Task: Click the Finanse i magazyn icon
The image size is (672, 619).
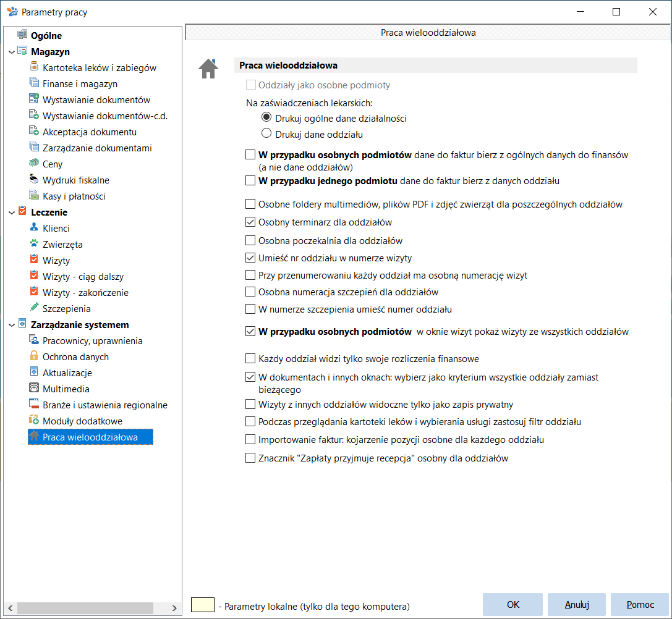Action: [x=34, y=83]
